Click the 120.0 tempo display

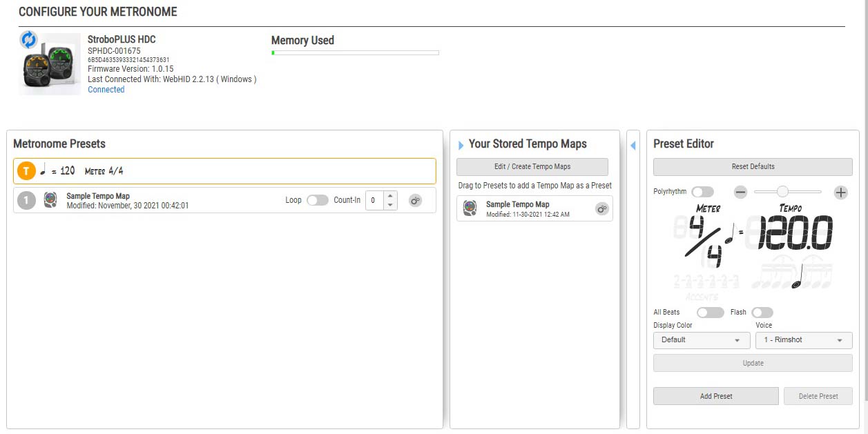click(x=795, y=233)
